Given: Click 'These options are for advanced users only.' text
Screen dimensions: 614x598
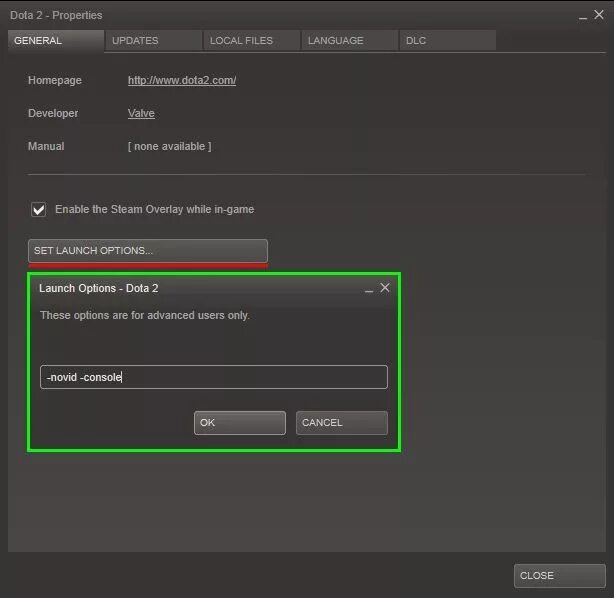Looking at the screenshot, I should [145, 315].
